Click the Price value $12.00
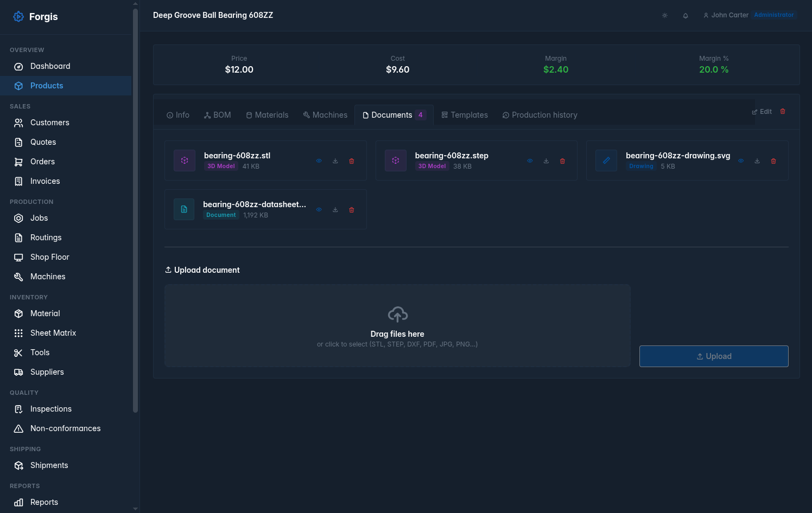 point(239,69)
